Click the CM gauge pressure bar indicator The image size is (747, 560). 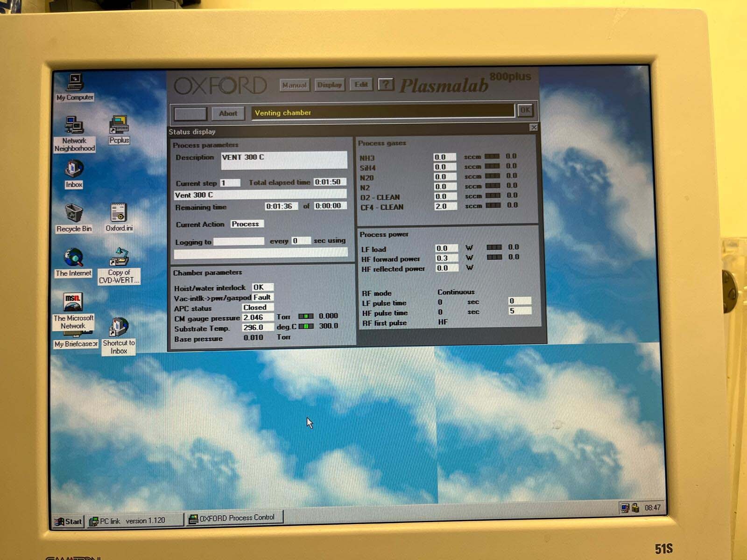306,316
